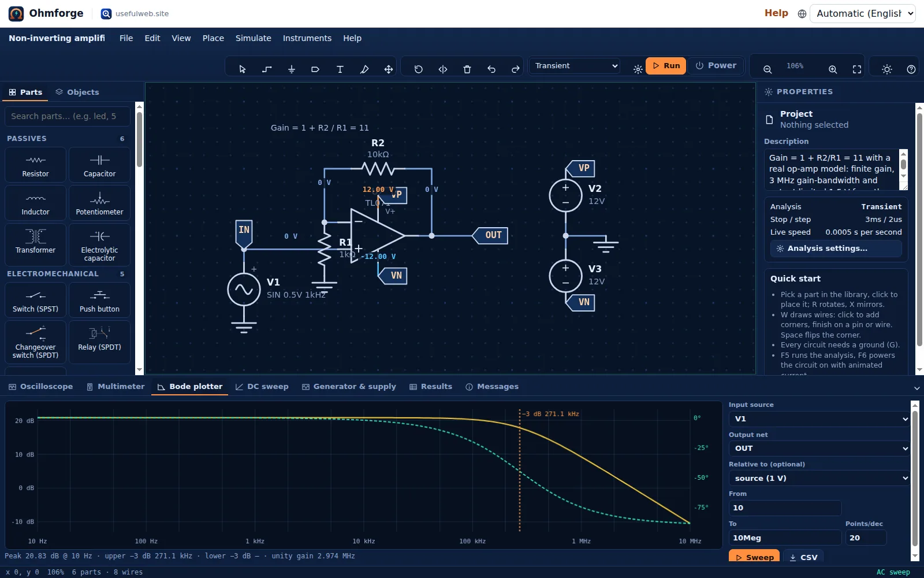Zoom out of the schematic
The image size is (924, 578).
click(x=767, y=69)
